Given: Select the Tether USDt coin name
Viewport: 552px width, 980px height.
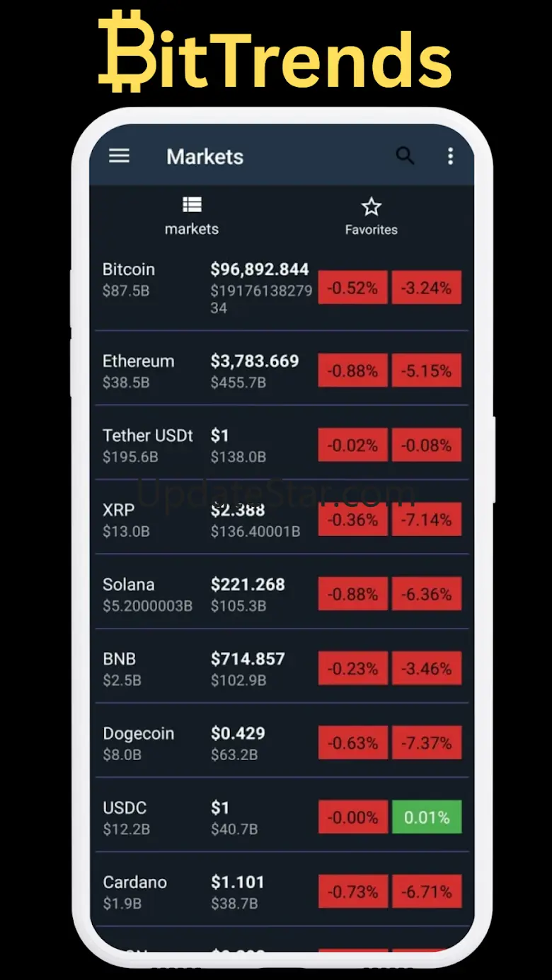Looking at the screenshot, I should coord(148,436).
